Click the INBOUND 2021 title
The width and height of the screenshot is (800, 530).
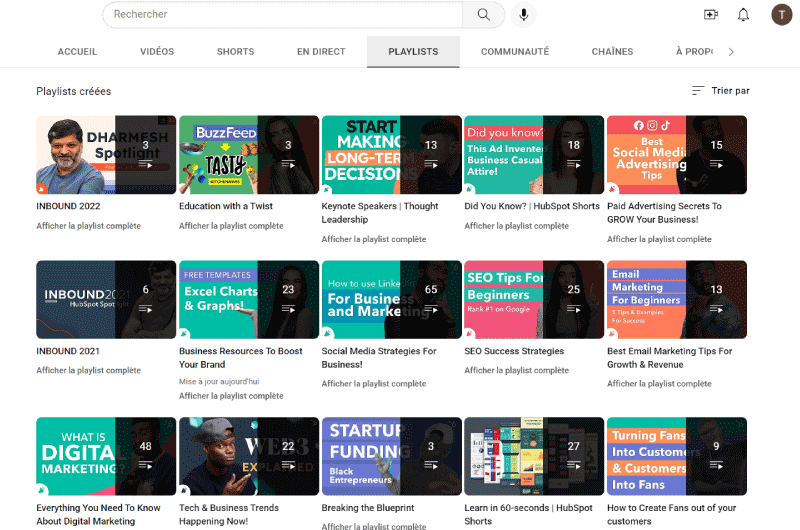pyautogui.click(x=68, y=351)
